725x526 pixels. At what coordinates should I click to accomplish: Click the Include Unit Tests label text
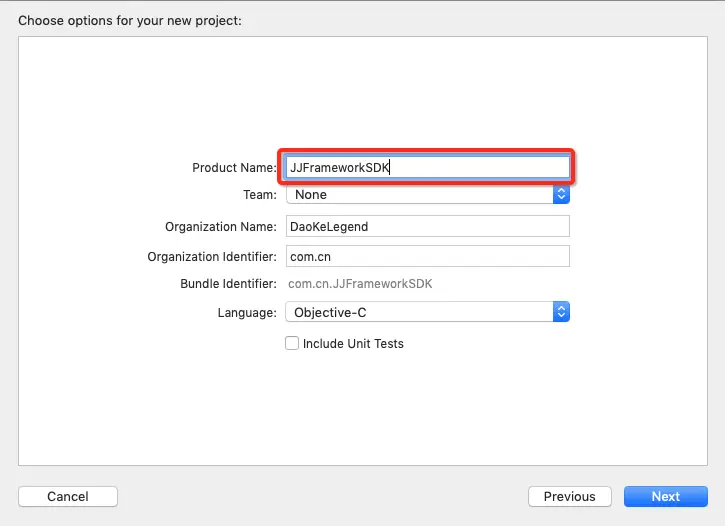click(353, 343)
